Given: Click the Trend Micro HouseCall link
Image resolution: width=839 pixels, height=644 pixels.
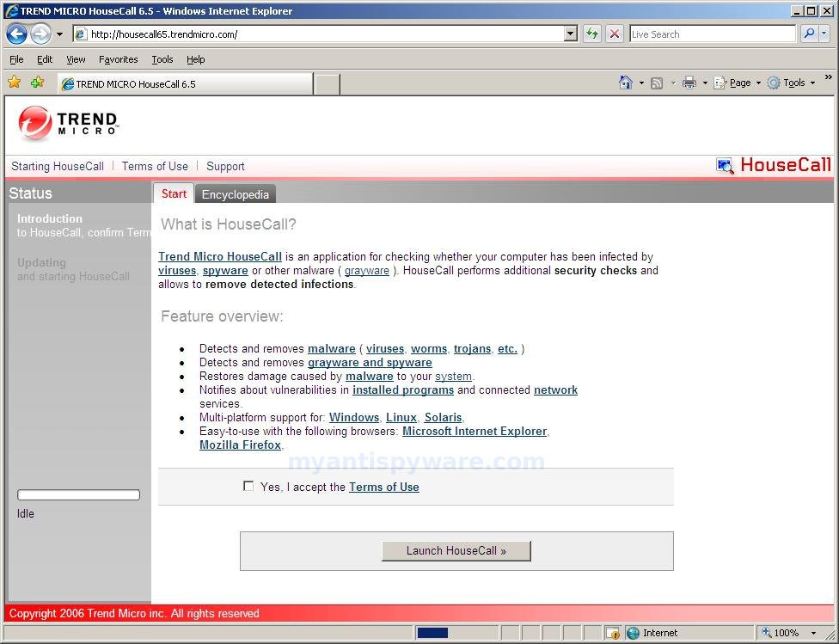Looking at the screenshot, I should [220, 256].
